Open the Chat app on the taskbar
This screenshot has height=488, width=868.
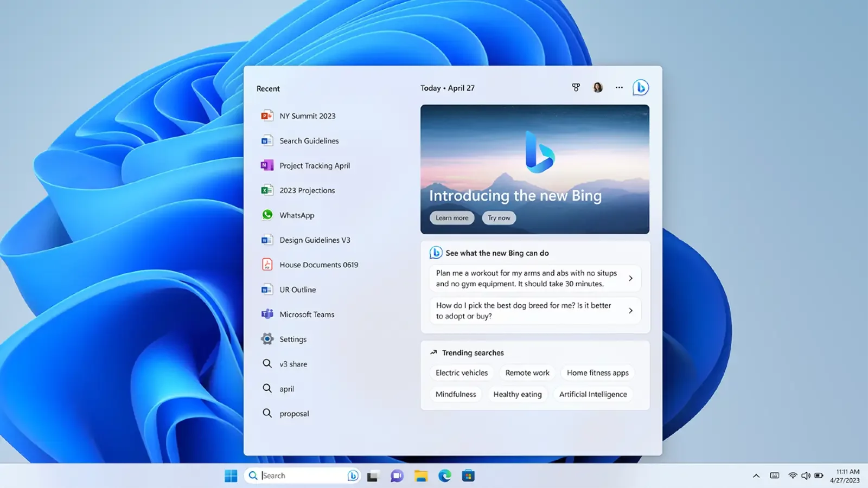[397, 476]
